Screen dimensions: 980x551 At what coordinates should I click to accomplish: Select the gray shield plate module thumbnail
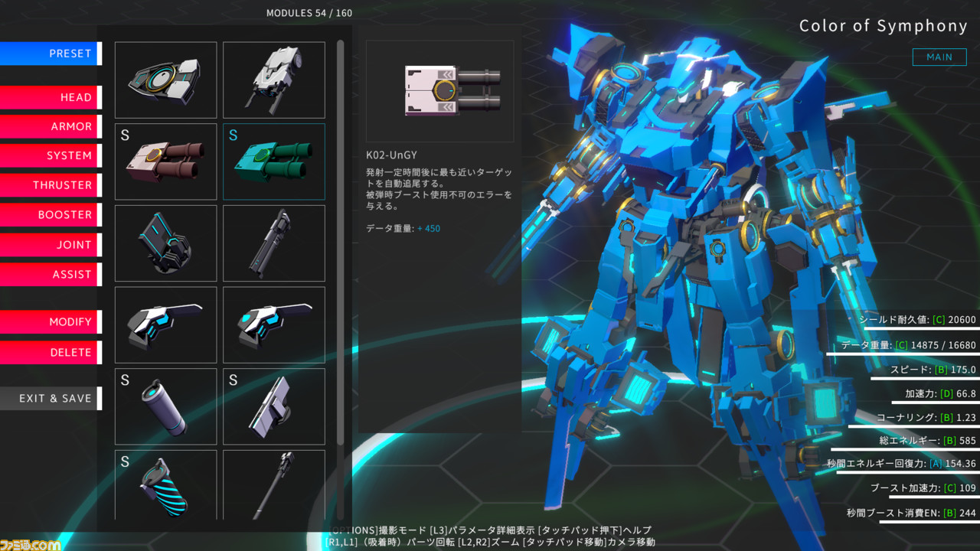click(x=166, y=80)
